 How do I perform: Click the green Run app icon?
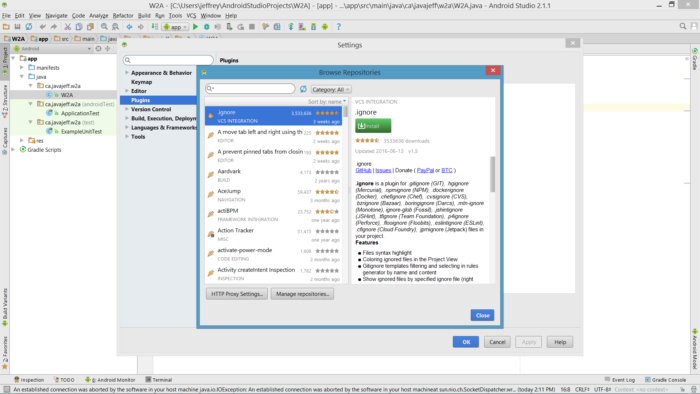[x=195, y=27]
